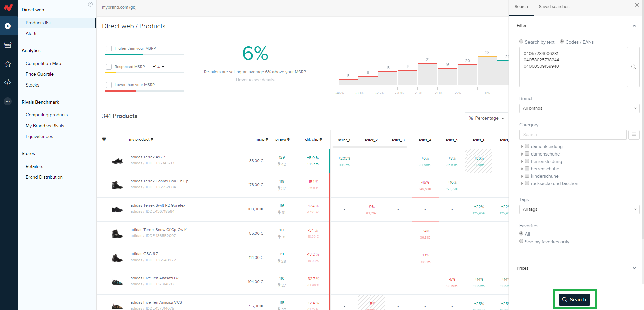Screen dimensions: 644x310
Task: Click lightning icon in Terrex Ax2R row
Action: coord(279,164)
